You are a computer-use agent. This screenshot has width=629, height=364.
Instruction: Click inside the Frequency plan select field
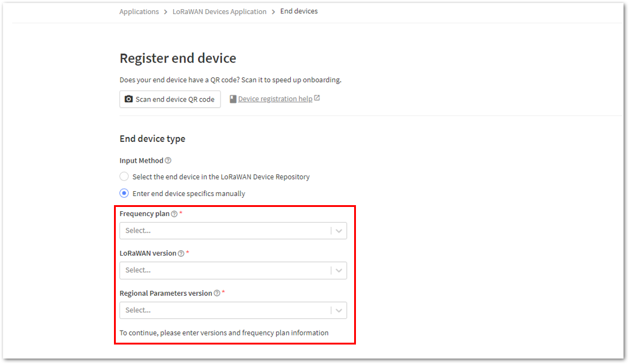tap(233, 231)
